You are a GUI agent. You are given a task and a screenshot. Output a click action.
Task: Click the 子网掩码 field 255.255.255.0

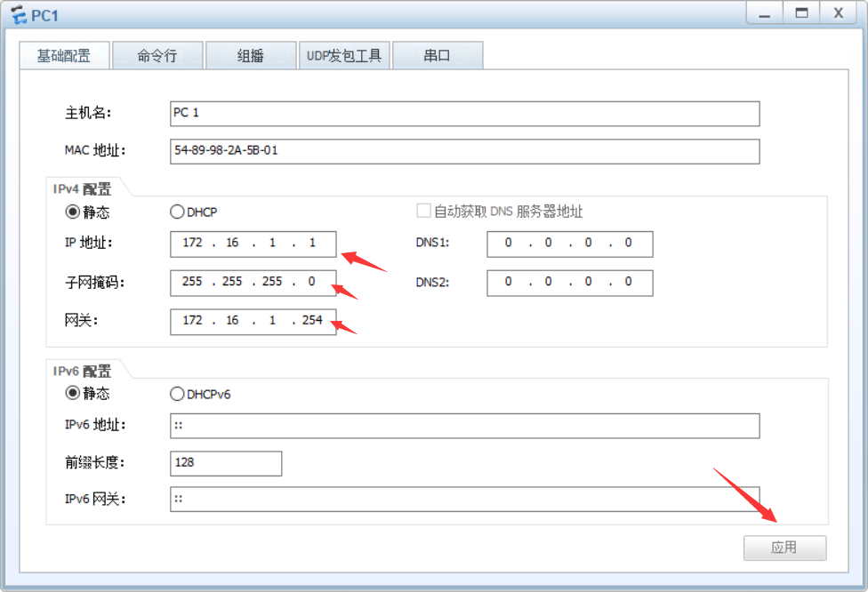click(x=253, y=283)
